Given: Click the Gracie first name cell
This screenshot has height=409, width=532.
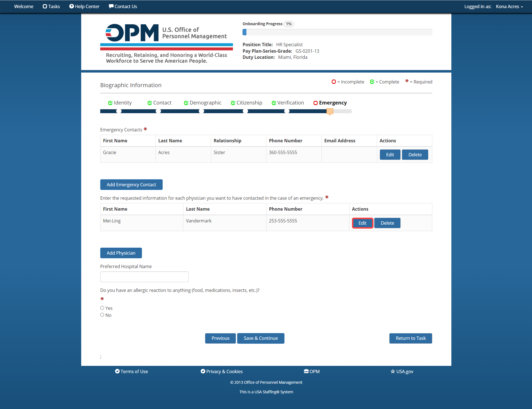Looking at the screenshot, I should coord(128,155).
